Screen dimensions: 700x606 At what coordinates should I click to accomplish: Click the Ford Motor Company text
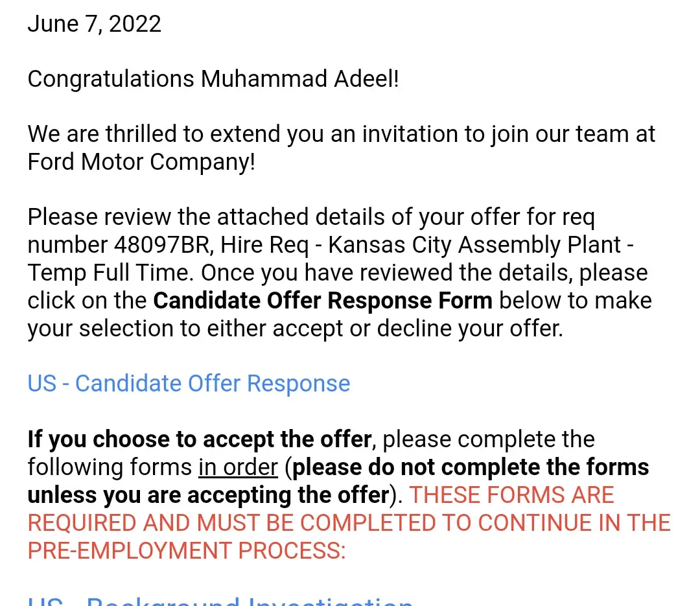pos(141,162)
